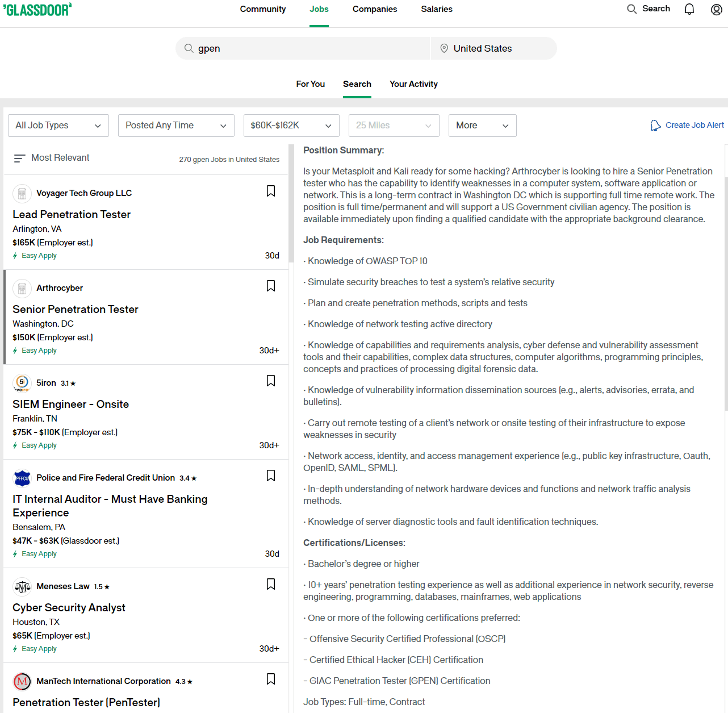Click the Certifications/Licenses heading
This screenshot has width=728, height=713.
(354, 543)
